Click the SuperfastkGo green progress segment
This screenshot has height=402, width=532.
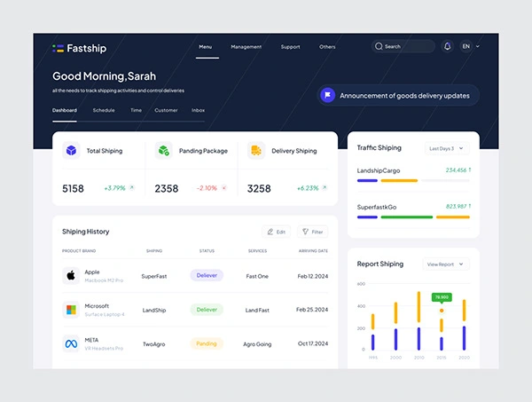407,217
